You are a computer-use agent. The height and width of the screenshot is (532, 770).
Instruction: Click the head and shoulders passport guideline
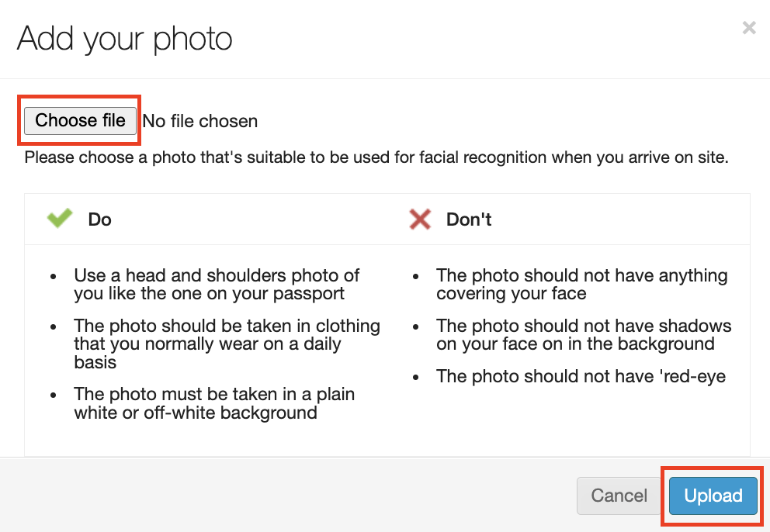click(x=217, y=285)
